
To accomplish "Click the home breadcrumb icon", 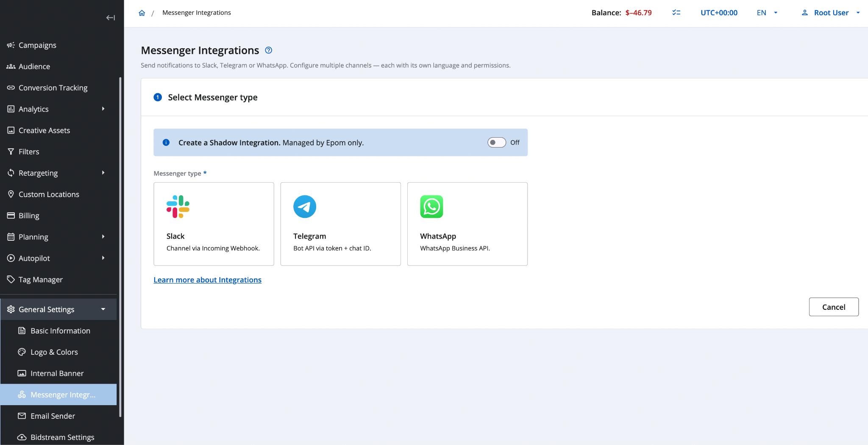I will [142, 13].
